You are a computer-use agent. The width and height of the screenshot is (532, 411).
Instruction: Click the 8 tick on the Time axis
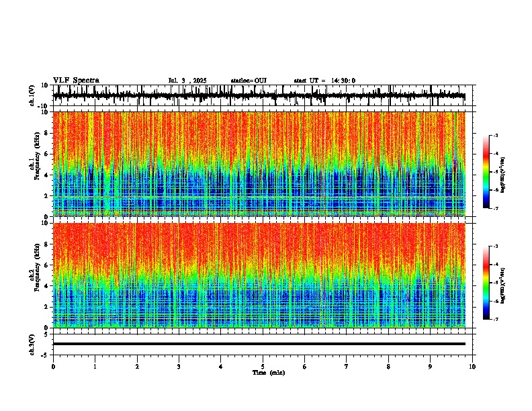tap(388, 367)
